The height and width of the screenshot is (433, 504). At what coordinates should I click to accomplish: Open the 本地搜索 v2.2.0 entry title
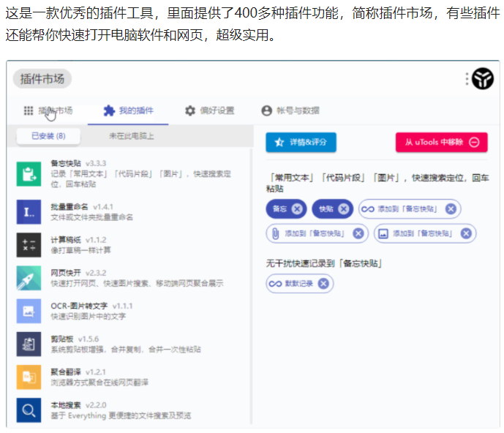[78, 405]
